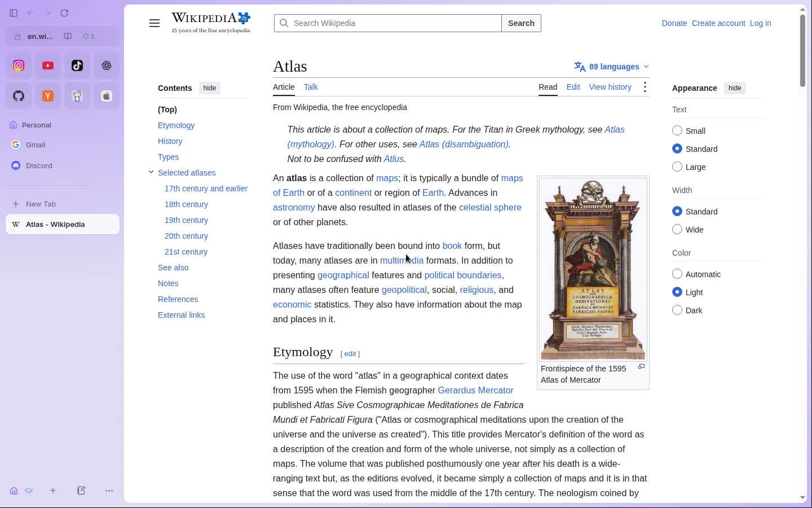This screenshot has height=508, width=812.
Task: Follow the Gerardus Mercator link
Action: pyautogui.click(x=475, y=390)
